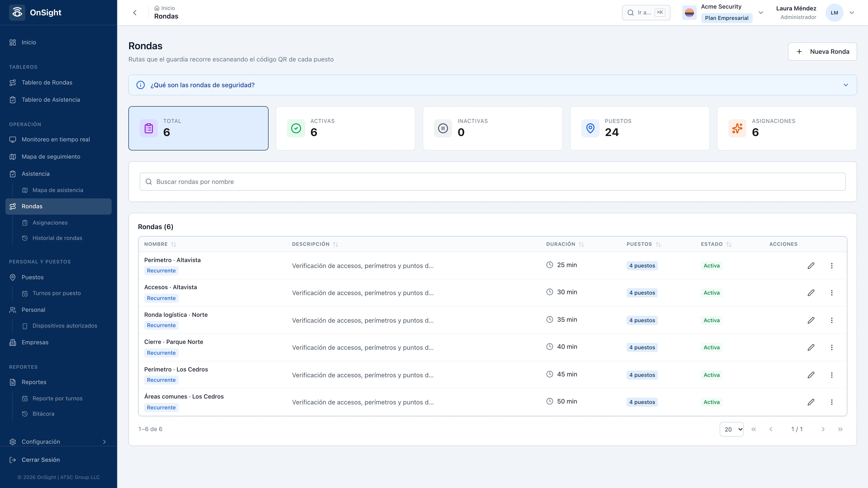Go to the next results page

pos(823,429)
